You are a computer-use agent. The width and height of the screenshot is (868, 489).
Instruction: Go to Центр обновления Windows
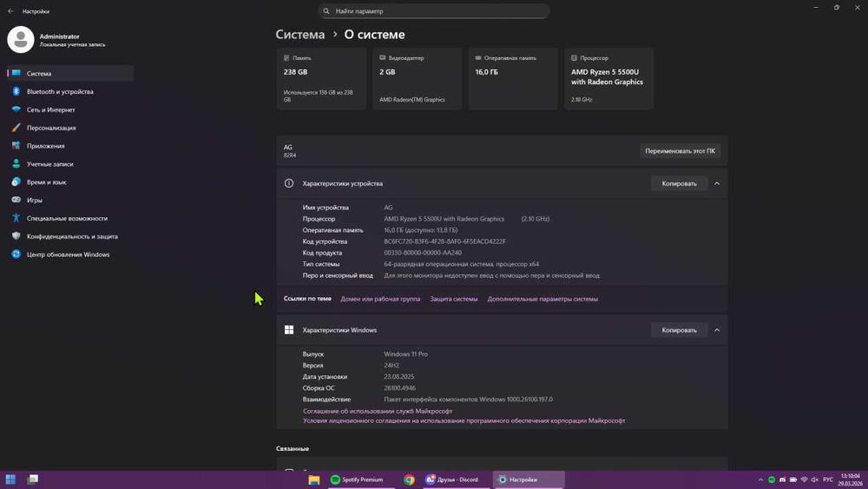point(70,254)
